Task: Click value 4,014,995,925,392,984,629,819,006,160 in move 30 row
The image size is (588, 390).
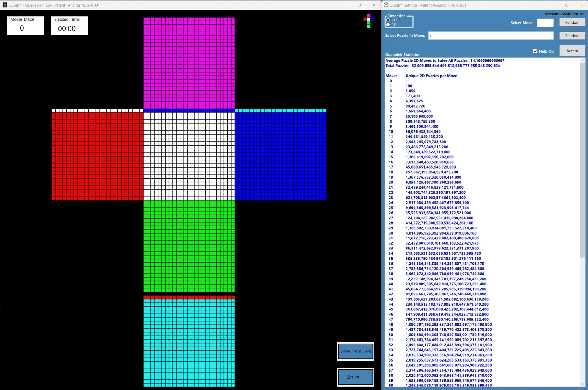Action: click(441, 233)
